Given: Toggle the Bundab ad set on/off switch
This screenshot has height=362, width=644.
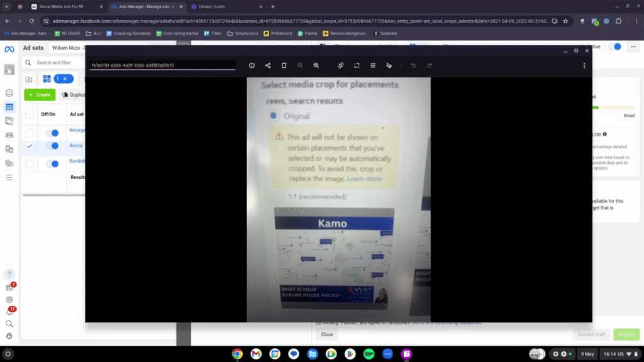Looking at the screenshot, I should (52, 164).
